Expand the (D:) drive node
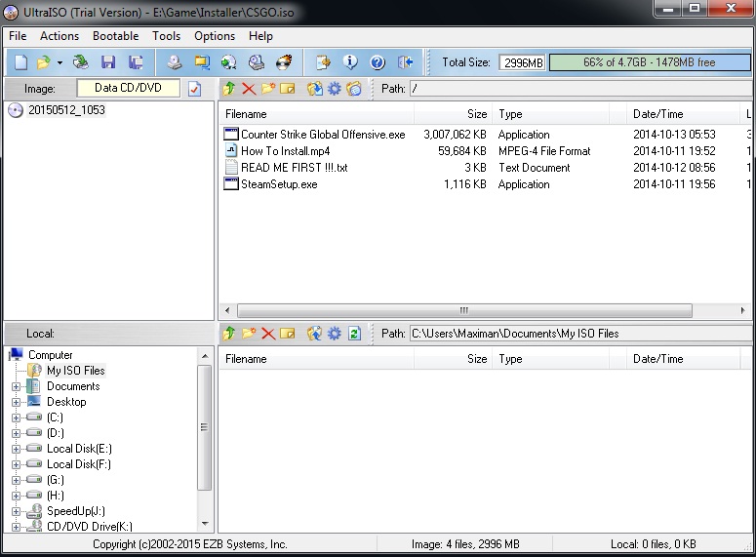The image size is (756, 557). point(16,433)
